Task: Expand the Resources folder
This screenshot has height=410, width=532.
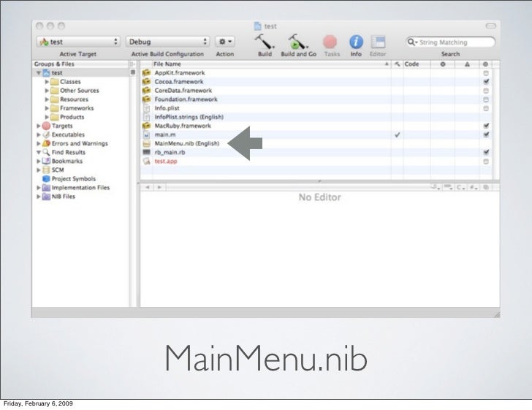Action: 47,99
